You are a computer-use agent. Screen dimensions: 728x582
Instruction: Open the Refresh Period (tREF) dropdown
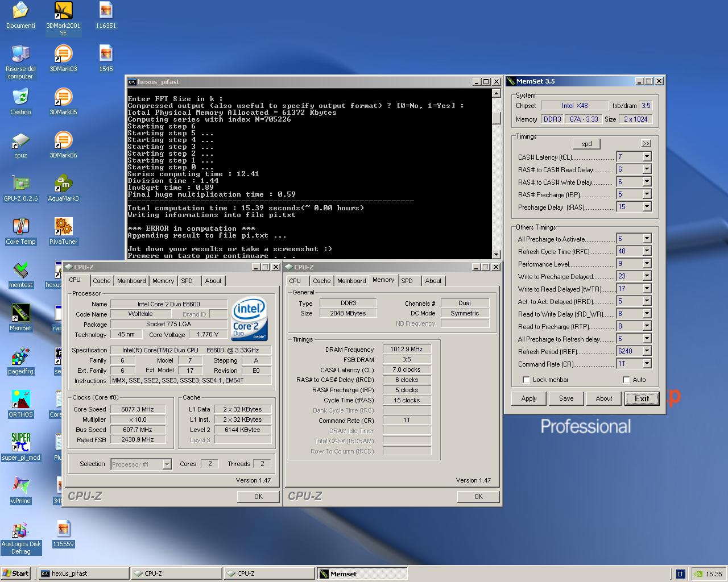[647, 351]
